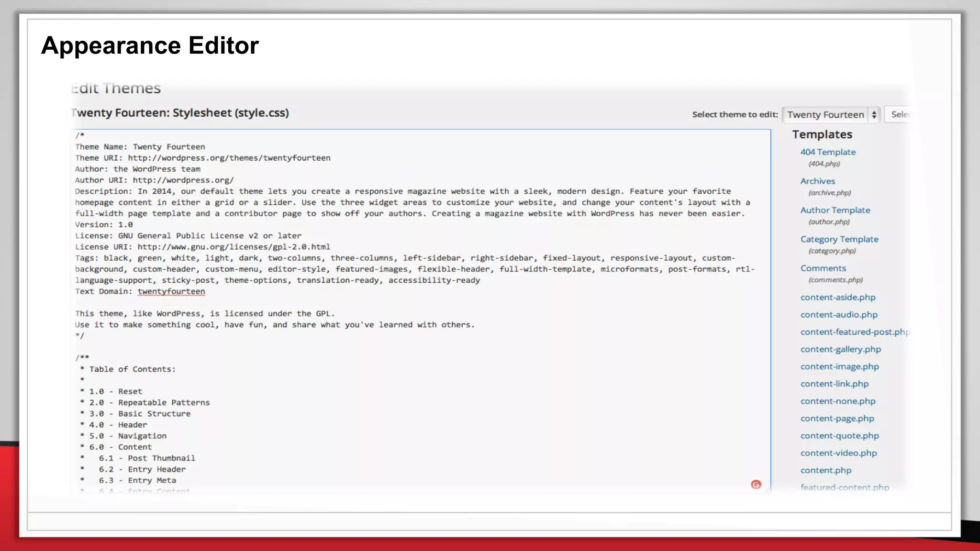Click the '(404.php)' filename text
Screen dimensions: 980x551
824,164
